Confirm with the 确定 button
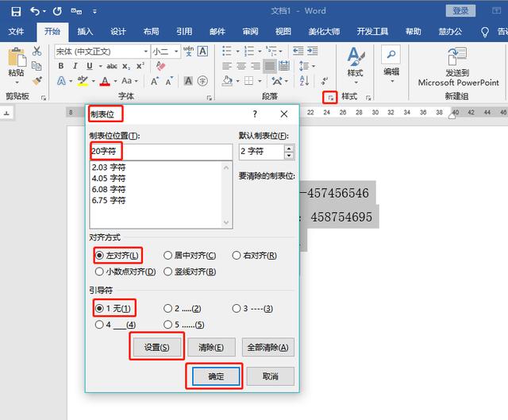The width and height of the screenshot is (508, 420). (216, 376)
